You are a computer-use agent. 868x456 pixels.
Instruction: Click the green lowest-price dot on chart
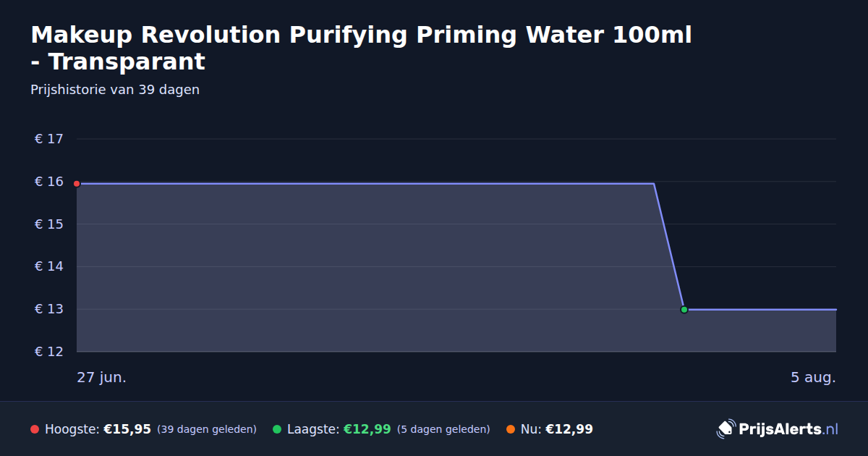pyautogui.click(x=684, y=310)
